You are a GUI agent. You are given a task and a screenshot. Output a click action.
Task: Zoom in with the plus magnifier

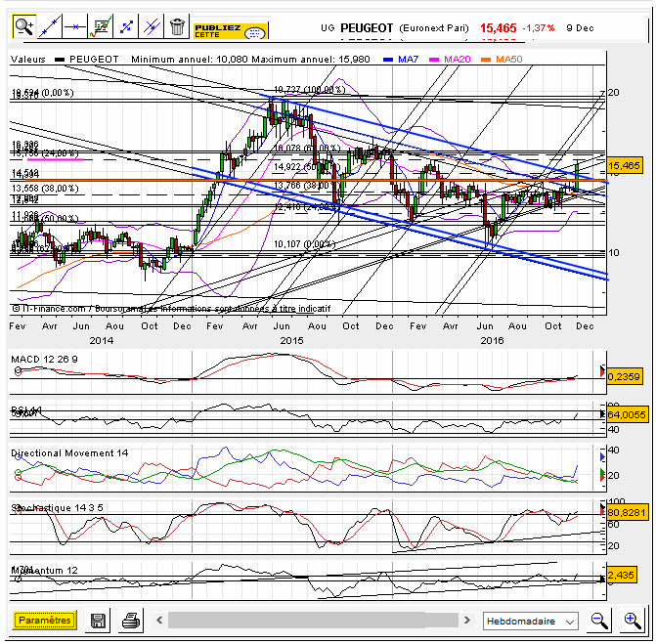pyautogui.click(x=633, y=621)
